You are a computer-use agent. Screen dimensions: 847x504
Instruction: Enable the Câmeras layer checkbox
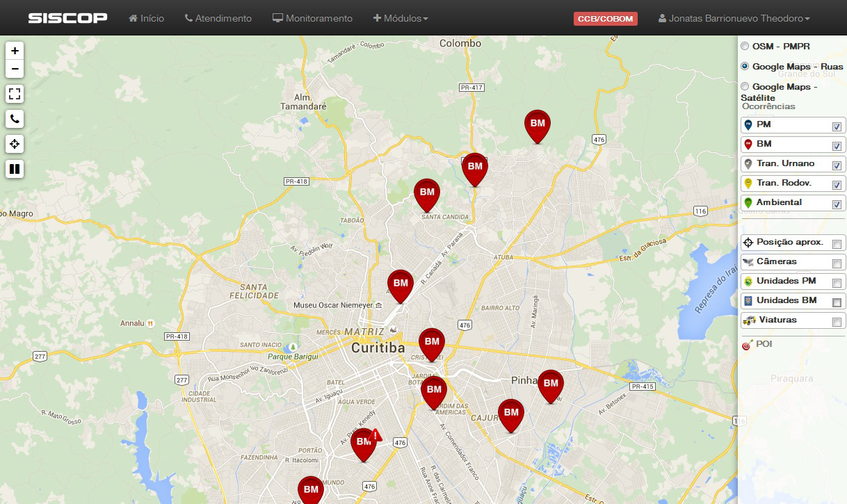point(837,263)
